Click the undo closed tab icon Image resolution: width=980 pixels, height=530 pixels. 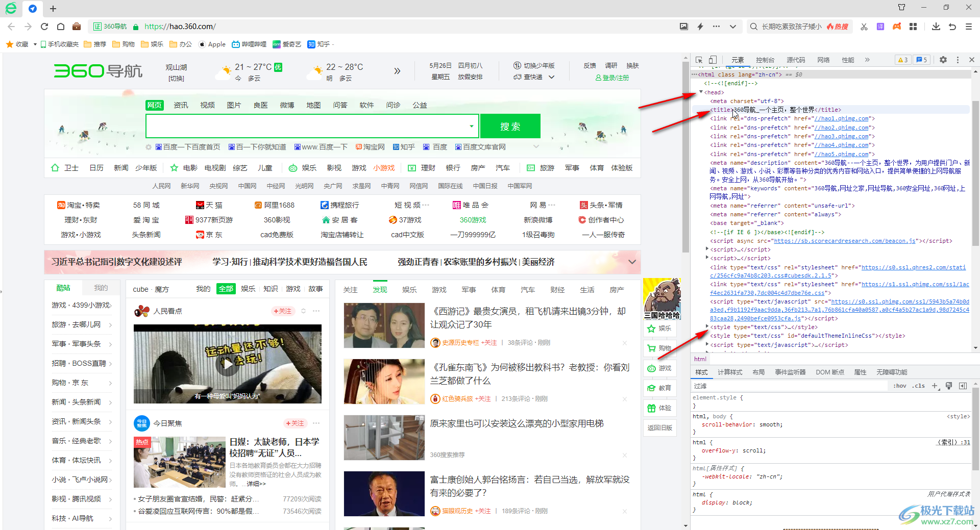pyautogui.click(x=952, y=27)
